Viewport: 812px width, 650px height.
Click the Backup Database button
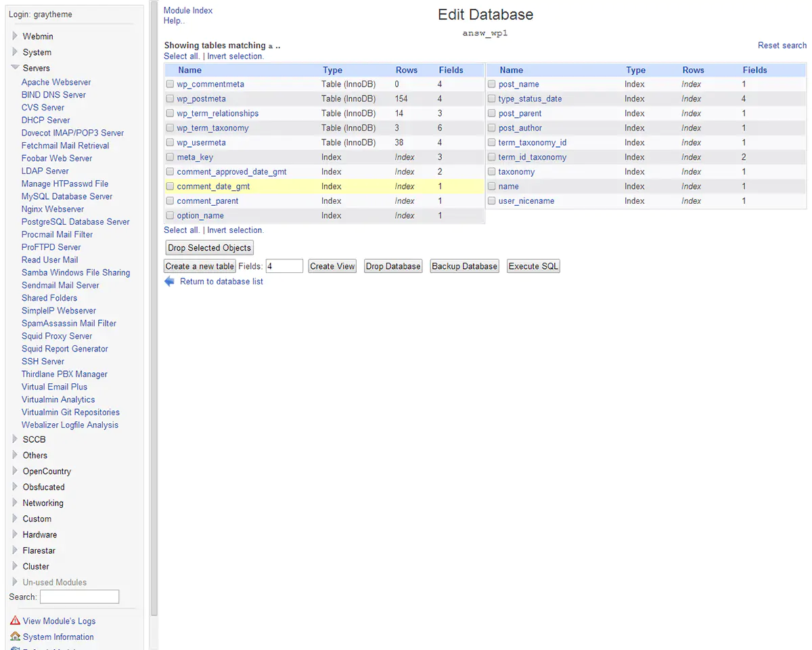click(x=464, y=266)
